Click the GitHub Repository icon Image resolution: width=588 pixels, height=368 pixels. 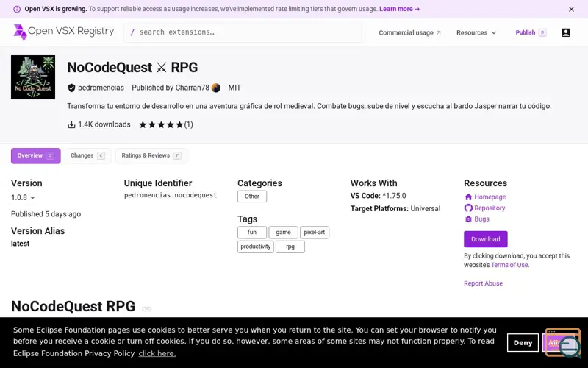pos(468,208)
